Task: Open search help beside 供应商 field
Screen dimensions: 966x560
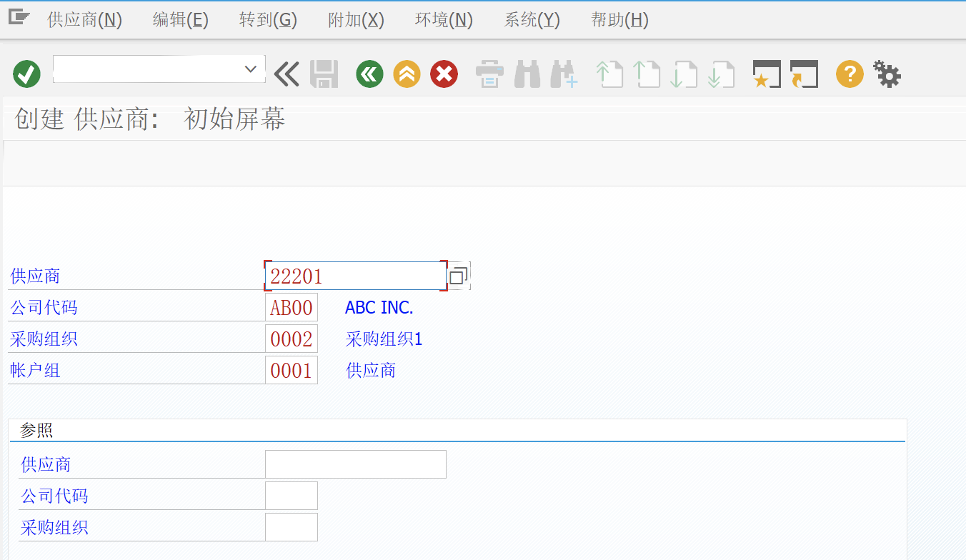Action: (459, 276)
